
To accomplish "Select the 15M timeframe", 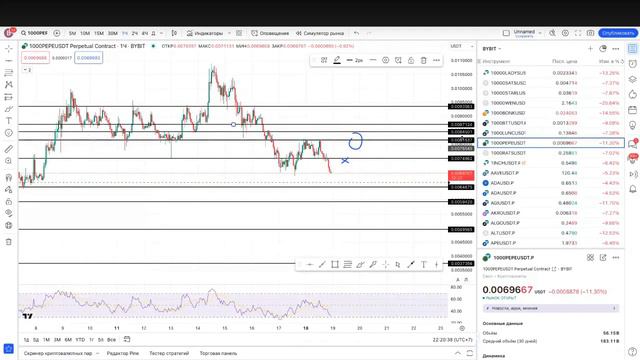I will pyautogui.click(x=99, y=33).
